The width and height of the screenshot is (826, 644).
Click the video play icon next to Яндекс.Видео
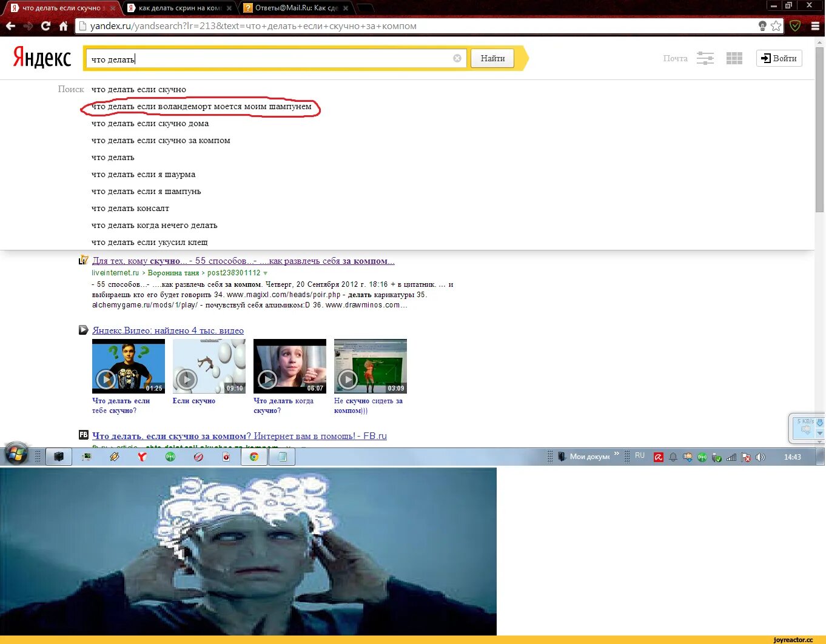(84, 330)
